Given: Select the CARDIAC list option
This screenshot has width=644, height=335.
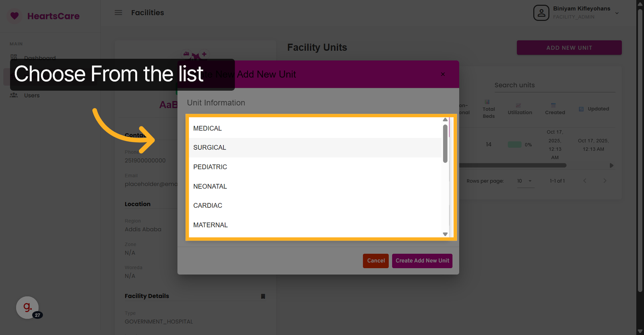Looking at the screenshot, I should tap(208, 206).
